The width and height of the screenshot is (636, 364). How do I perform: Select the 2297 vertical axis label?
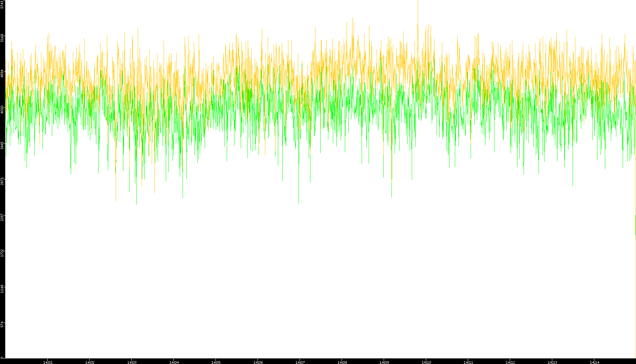point(2,217)
